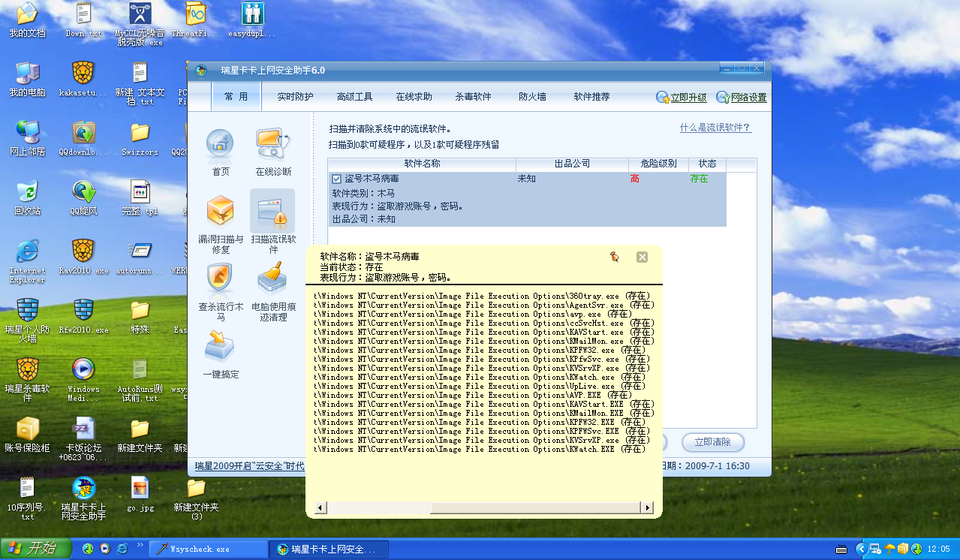The height and width of the screenshot is (560, 960).
Task: Click yellow umbrella tray icon
Action: pyautogui.click(x=890, y=549)
